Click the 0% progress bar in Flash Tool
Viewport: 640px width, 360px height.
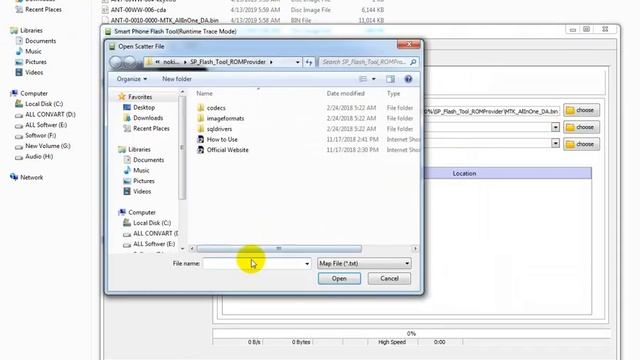[x=411, y=333]
